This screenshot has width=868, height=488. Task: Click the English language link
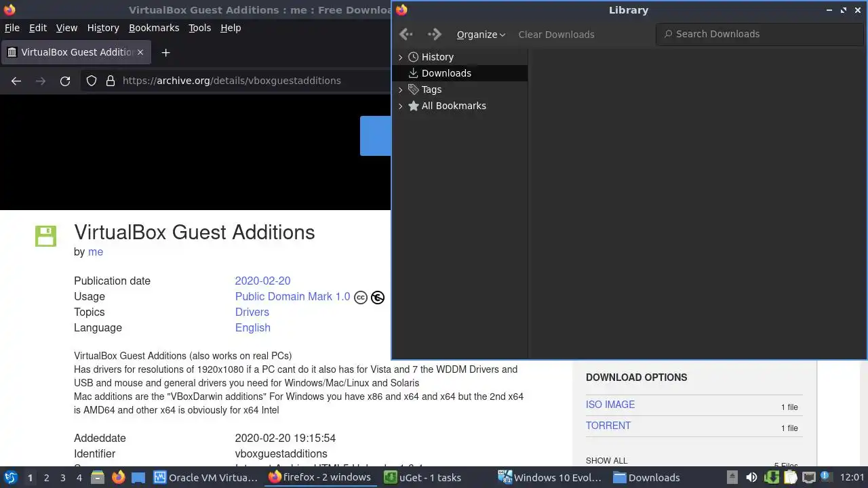click(x=252, y=327)
